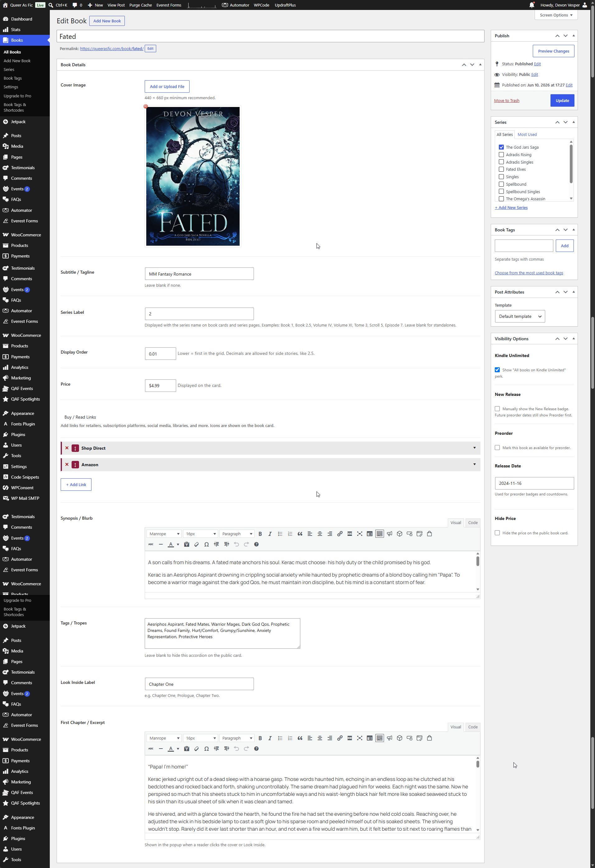Open Manrope font dropdown in Synopsis editor
Viewport: 595px width, 868px height.
point(164,534)
